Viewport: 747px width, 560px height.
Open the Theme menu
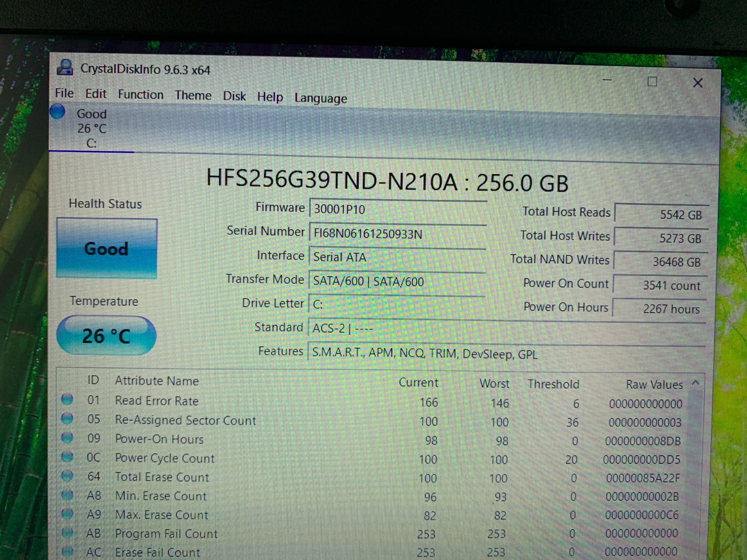[x=193, y=96]
